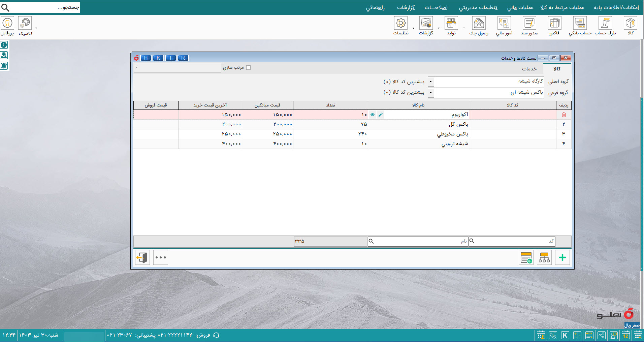Open the تنظيمات مديريتي menu
This screenshot has width=644, height=342.
pyautogui.click(x=478, y=7)
